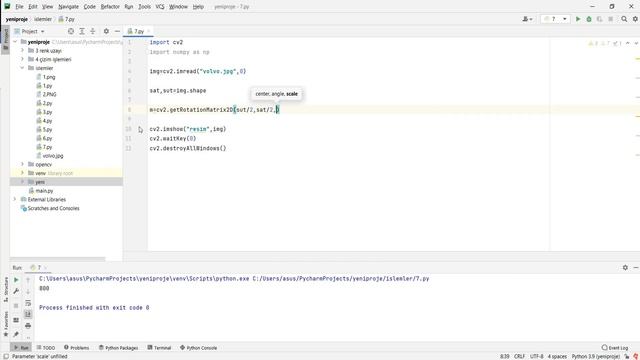Viewport: 640px width, 360px height.
Task: Click the islemler breadcrumb in navigation bar
Action: [43, 19]
